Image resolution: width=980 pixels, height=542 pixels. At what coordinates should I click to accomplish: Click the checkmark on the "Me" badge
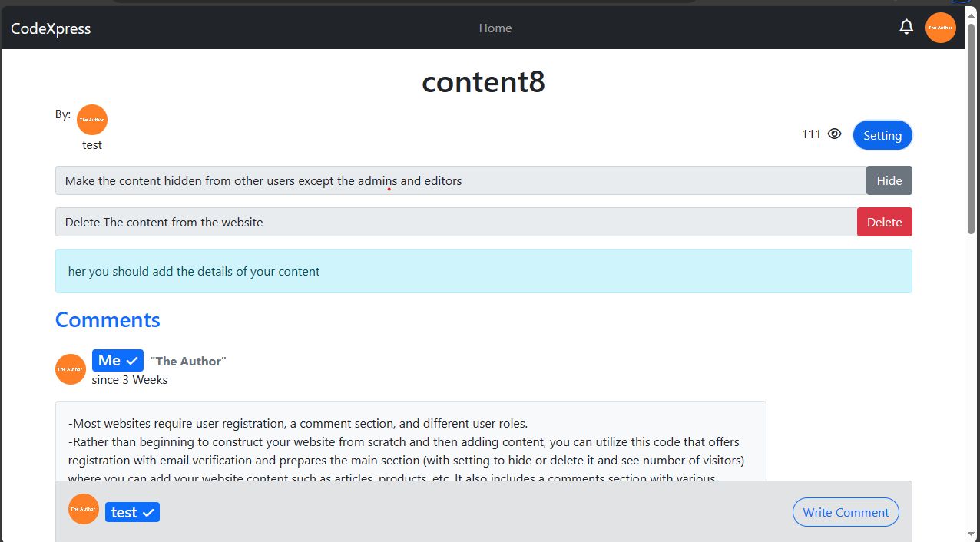coord(132,361)
